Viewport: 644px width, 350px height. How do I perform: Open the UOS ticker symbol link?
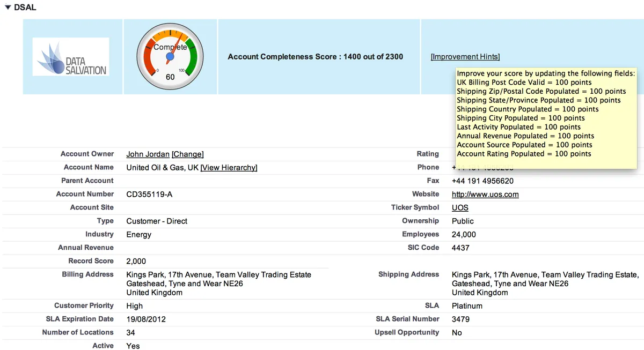[x=460, y=208]
